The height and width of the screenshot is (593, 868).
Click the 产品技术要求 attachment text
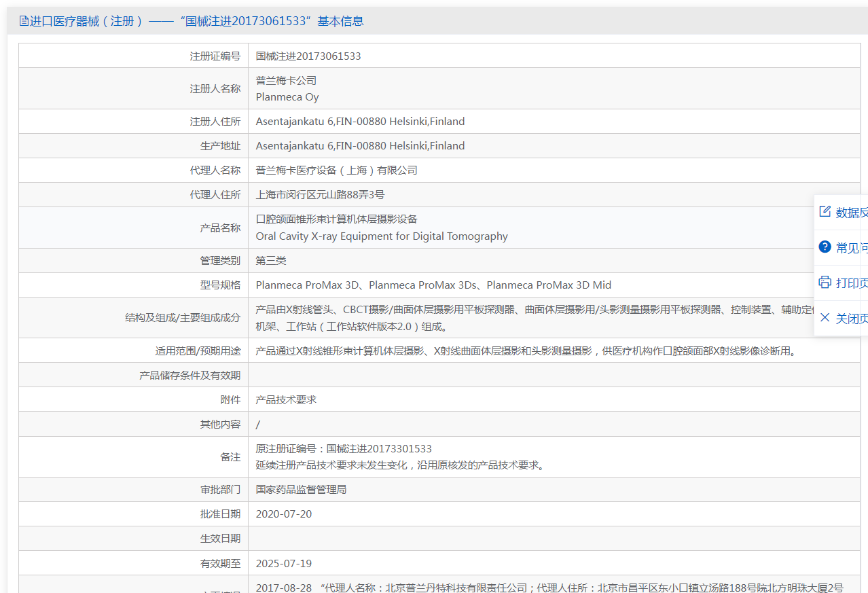tap(286, 400)
